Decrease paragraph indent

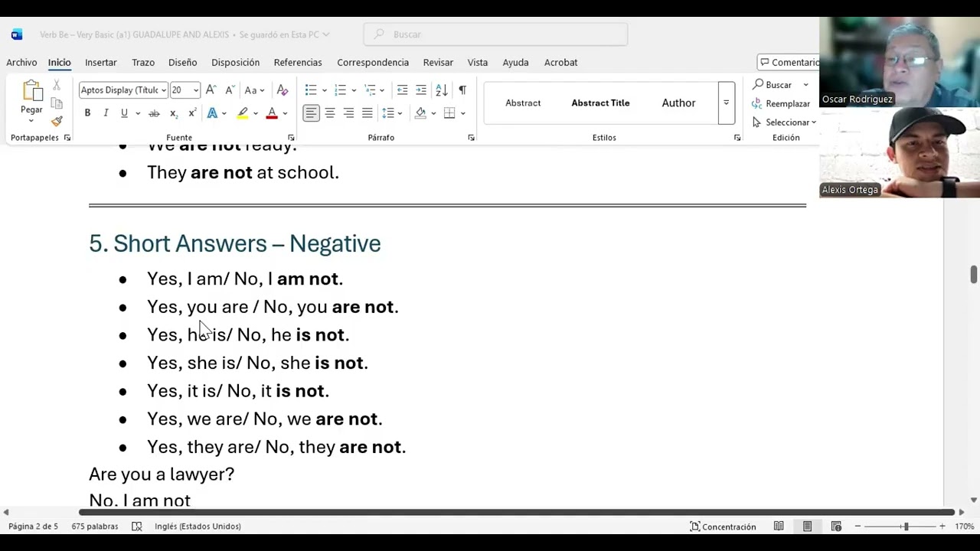tap(402, 90)
